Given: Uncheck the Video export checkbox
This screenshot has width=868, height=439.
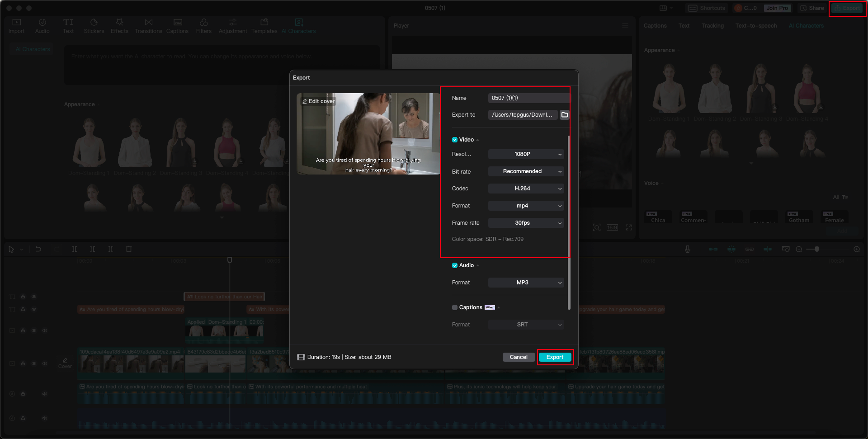Looking at the screenshot, I should (455, 140).
